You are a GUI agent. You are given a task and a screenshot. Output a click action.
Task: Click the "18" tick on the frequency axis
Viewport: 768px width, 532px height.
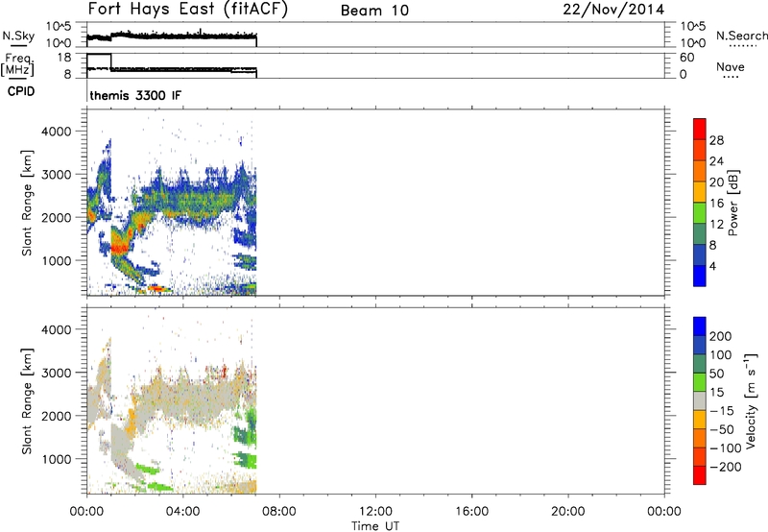tap(63, 58)
